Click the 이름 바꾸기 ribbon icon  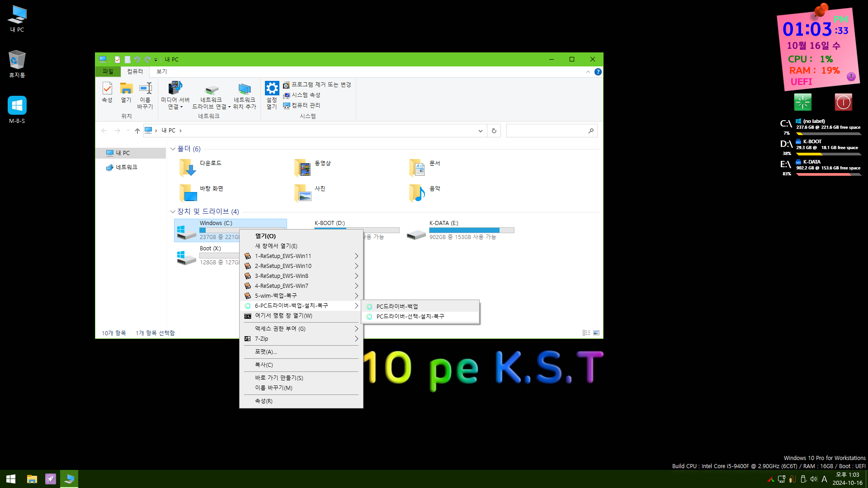pyautogui.click(x=145, y=95)
